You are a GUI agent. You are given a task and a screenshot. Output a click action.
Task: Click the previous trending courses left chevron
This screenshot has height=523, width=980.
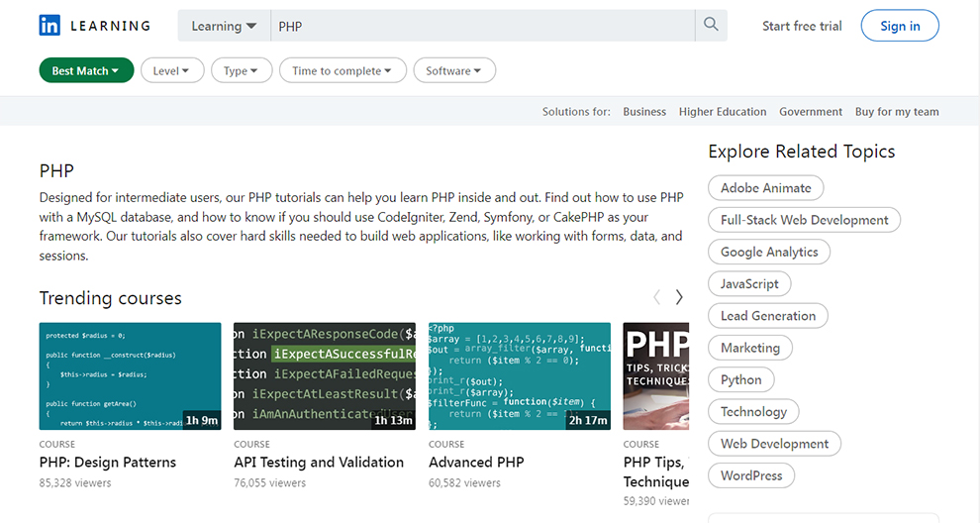[x=656, y=297]
